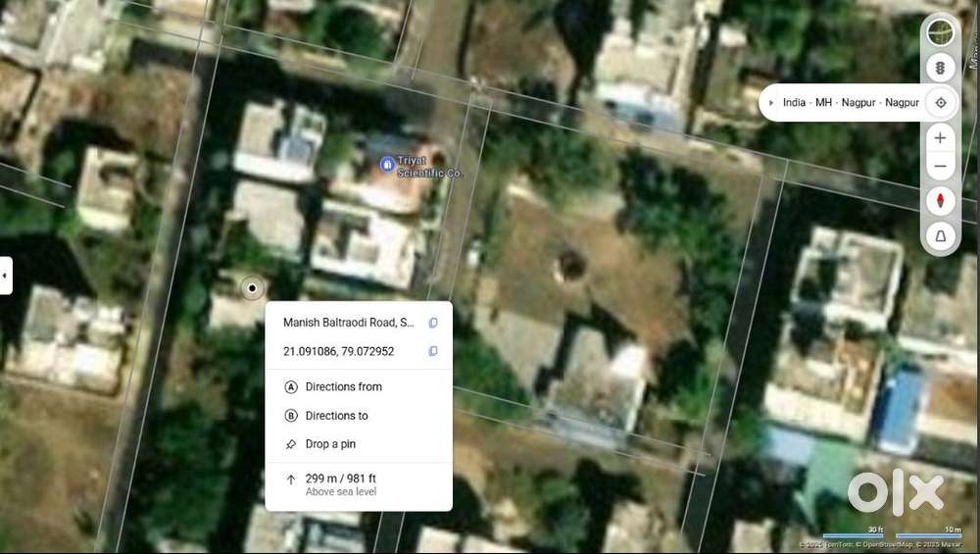This screenshot has width=980, height=554.
Task: Select 'Directions from' in context menu
Action: [x=343, y=386]
